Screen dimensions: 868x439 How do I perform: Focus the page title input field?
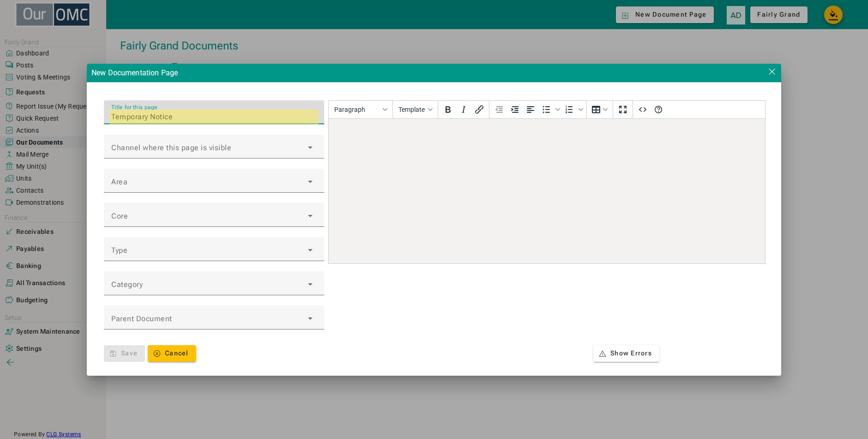click(214, 112)
